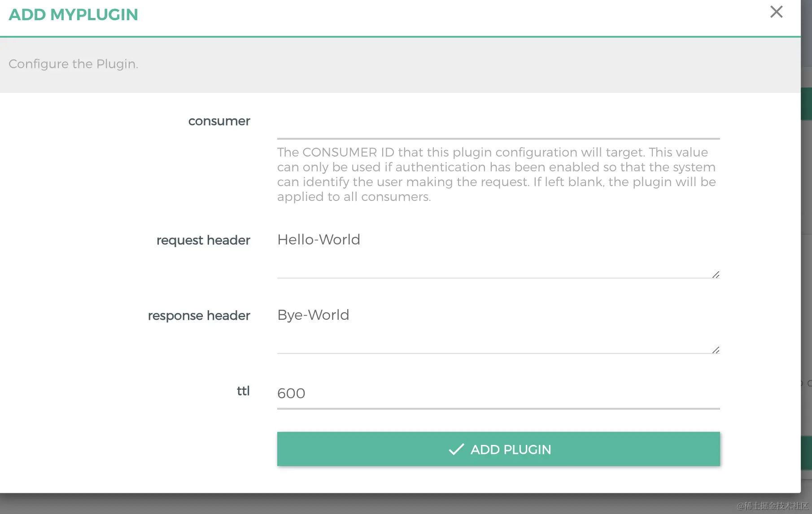Click the request header label
Viewport: 812px width, 514px height.
tap(203, 240)
